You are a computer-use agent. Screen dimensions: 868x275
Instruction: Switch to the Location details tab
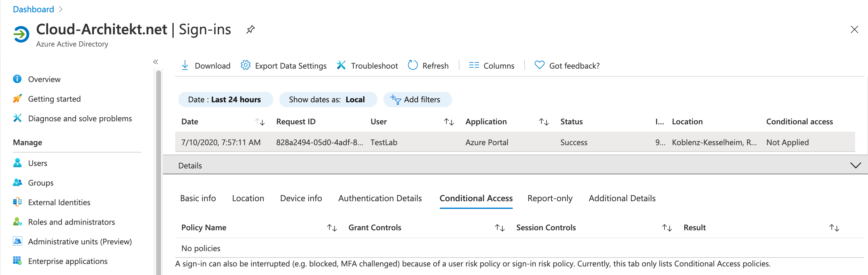coord(248,198)
